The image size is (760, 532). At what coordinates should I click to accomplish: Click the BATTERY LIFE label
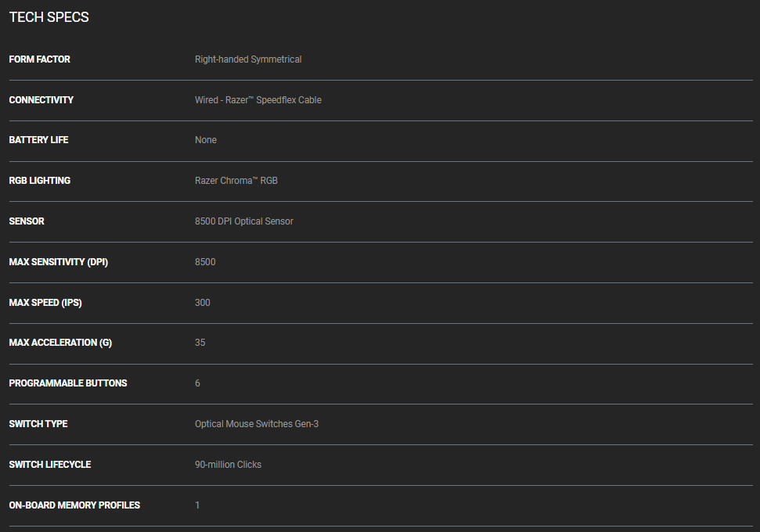click(x=38, y=140)
